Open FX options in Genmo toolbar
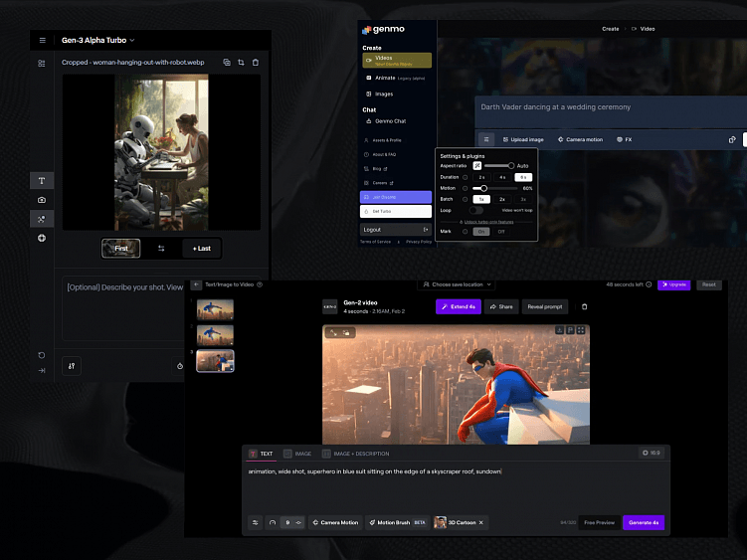Viewport: 747px width, 560px height. click(x=624, y=139)
